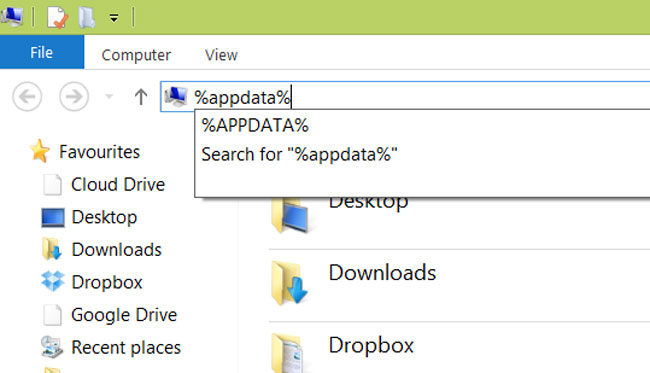Select Favourites in the navigation pane
Image resolution: width=650 pixels, height=373 pixels.
point(99,152)
